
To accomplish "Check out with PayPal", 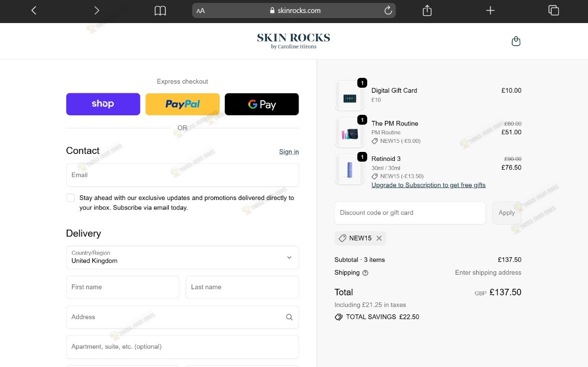I will [x=183, y=104].
